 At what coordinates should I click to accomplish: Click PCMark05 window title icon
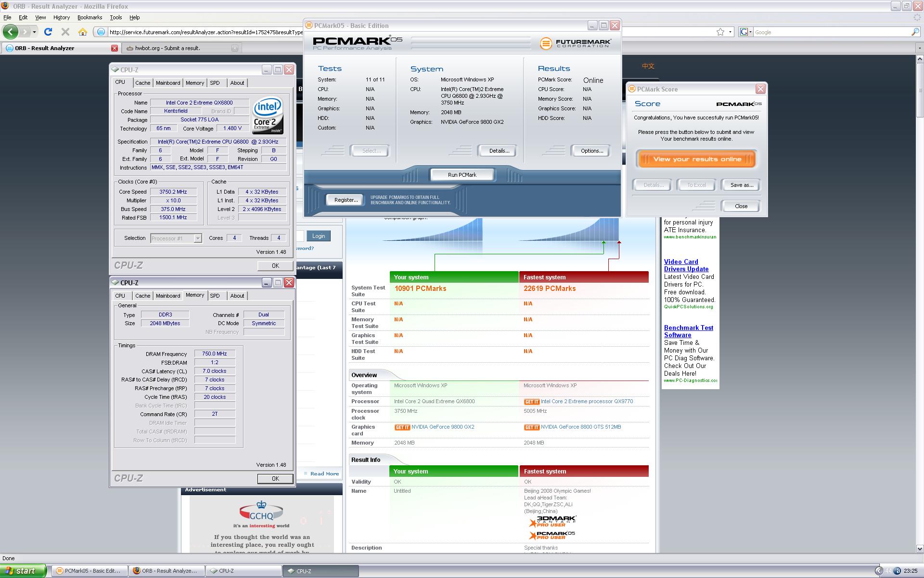pyautogui.click(x=309, y=26)
